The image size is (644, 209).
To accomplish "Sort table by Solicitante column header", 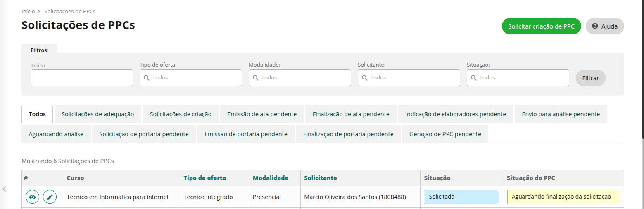I will [x=320, y=178].
